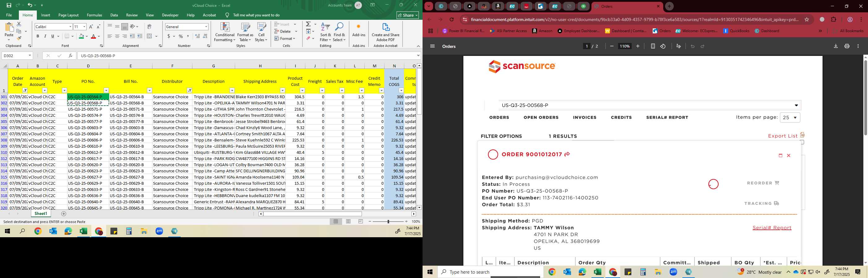Switch to Page Break Preview view
The height and width of the screenshot is (278, 868).
[x=361, y=221]
